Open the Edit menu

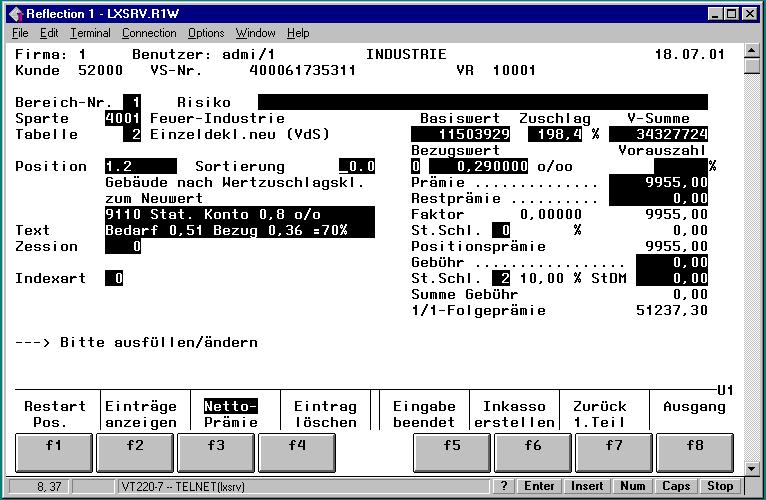pos(49,33)
